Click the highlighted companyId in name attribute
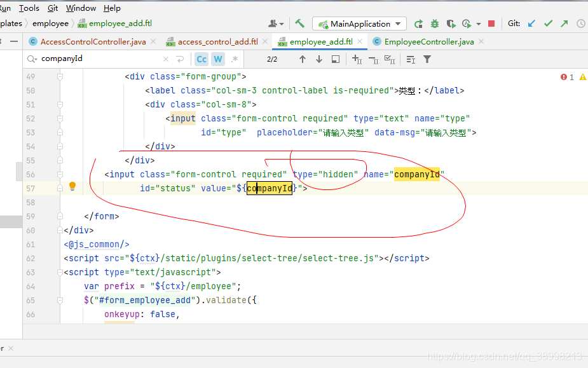The image size is (588, 368). [x=416, y=174]
